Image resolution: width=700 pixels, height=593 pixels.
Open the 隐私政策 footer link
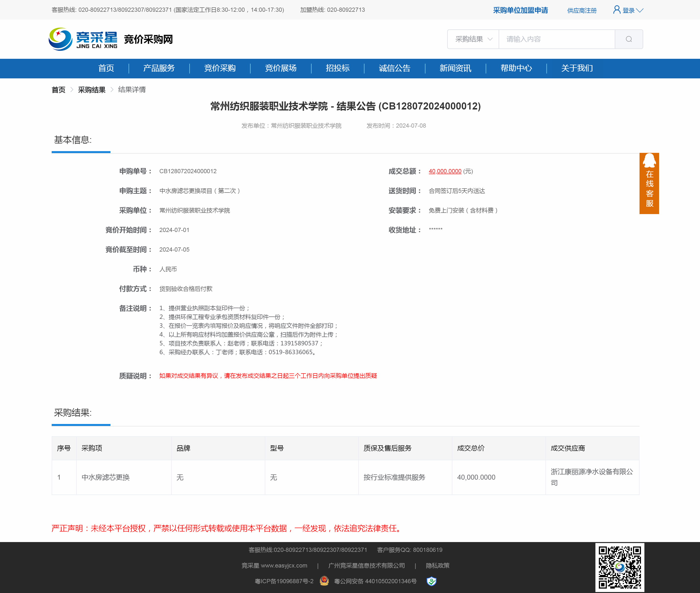[x=437, y=565]
